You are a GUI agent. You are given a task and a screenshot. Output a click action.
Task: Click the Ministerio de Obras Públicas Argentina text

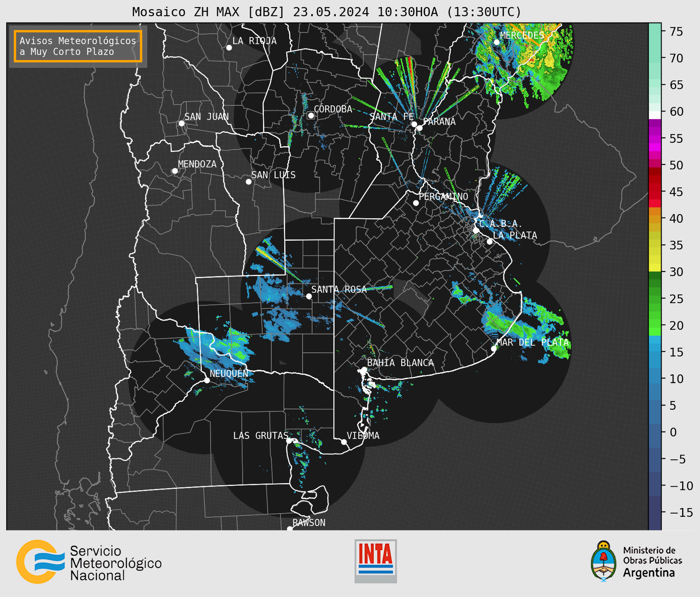point(652,562)
